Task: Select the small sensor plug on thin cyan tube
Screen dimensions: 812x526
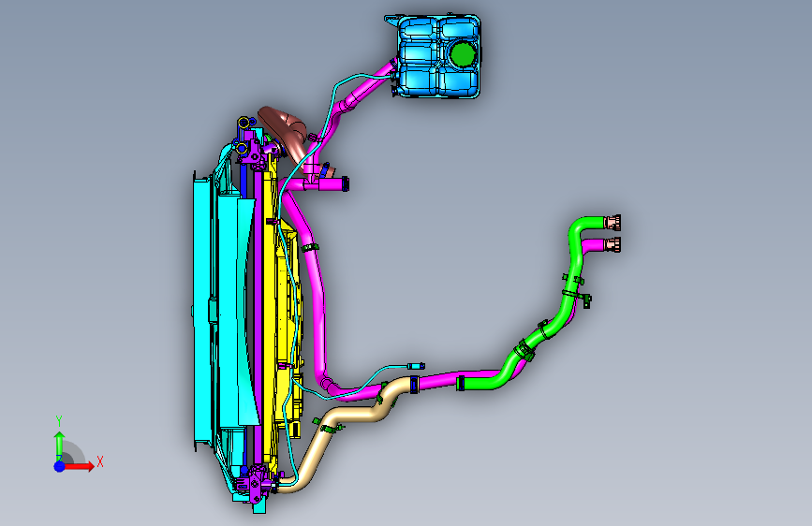Action: (x=416, y=366)
